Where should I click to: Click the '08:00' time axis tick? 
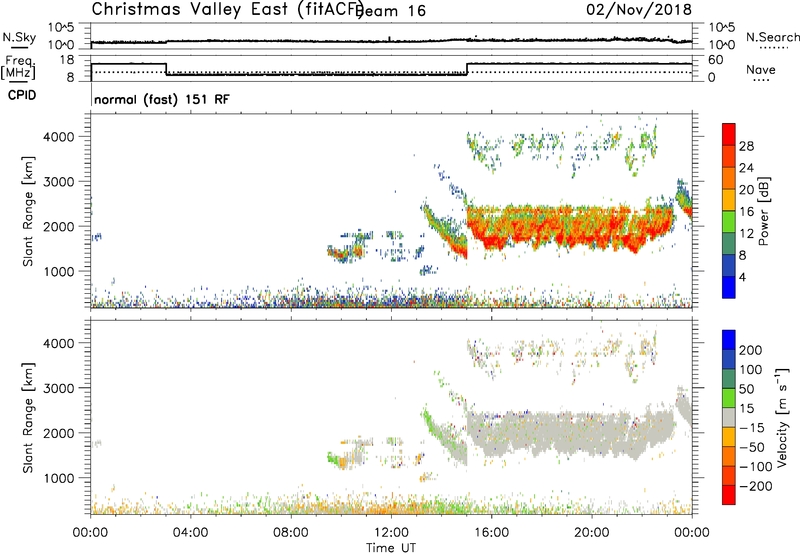[291, 533]
